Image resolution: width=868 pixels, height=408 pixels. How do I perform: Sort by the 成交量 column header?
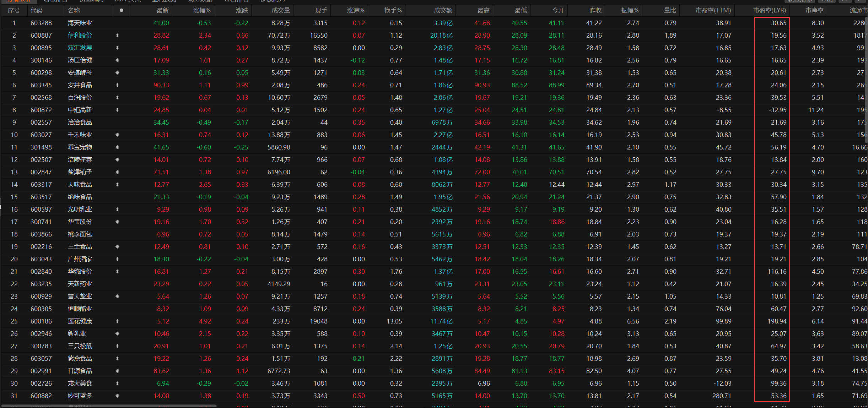click(281, 10)
